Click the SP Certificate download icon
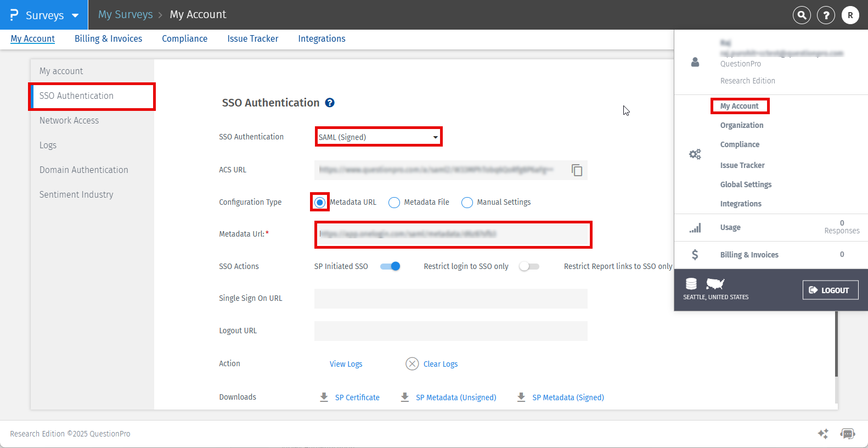This screenshot has height=448, width=868. click(x=324, y=397)
